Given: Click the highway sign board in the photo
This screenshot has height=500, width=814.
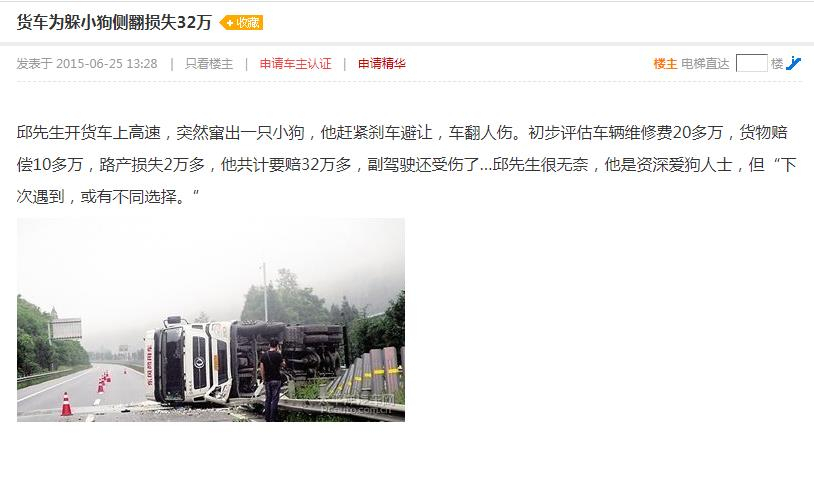Looking at the screenshot, I should tap(66, 329).
